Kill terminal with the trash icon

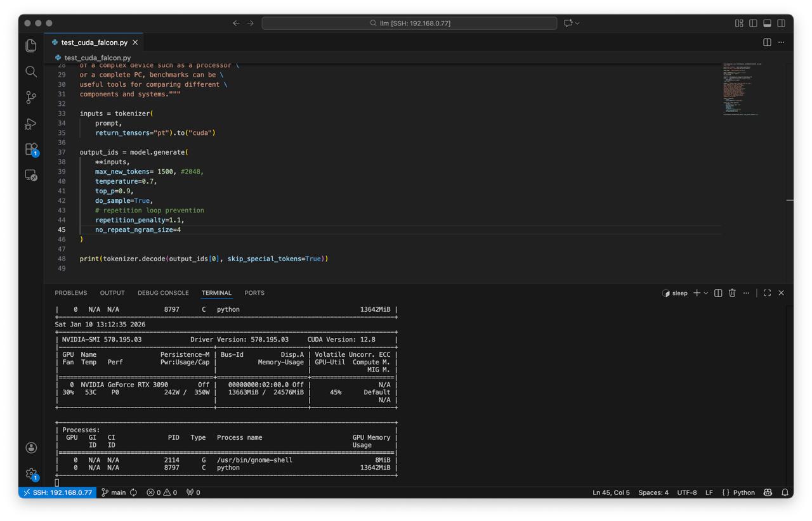point(732,293)
